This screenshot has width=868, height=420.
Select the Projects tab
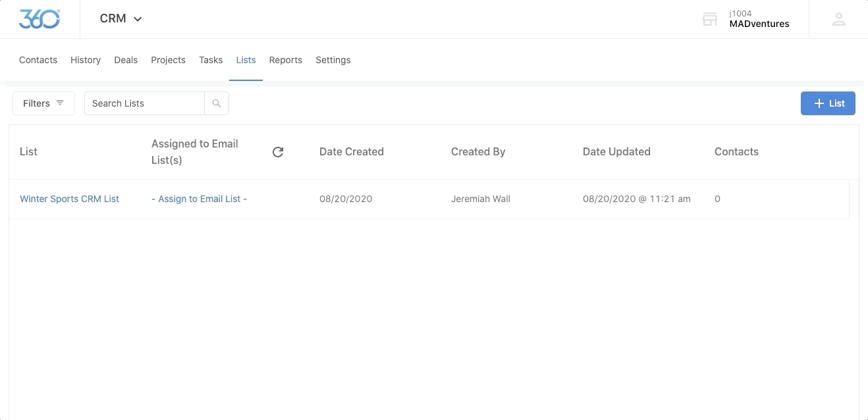[x=168, y=60]
